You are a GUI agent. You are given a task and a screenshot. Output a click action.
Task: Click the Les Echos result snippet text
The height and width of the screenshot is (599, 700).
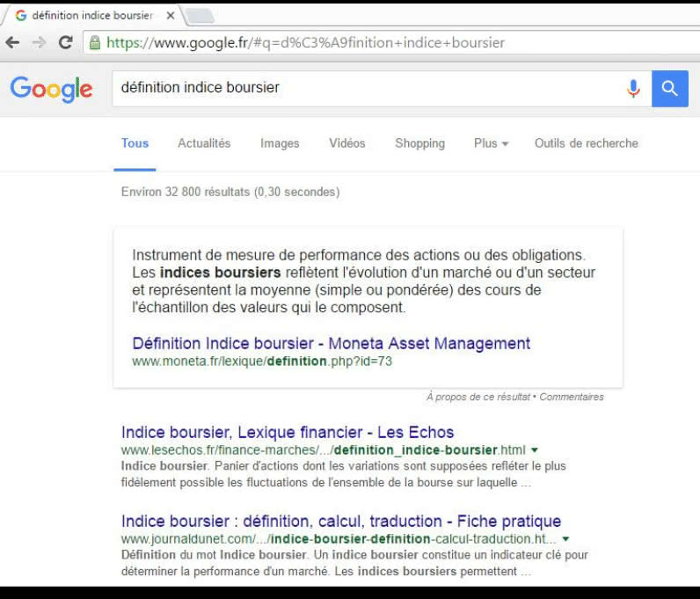point(343,474)
